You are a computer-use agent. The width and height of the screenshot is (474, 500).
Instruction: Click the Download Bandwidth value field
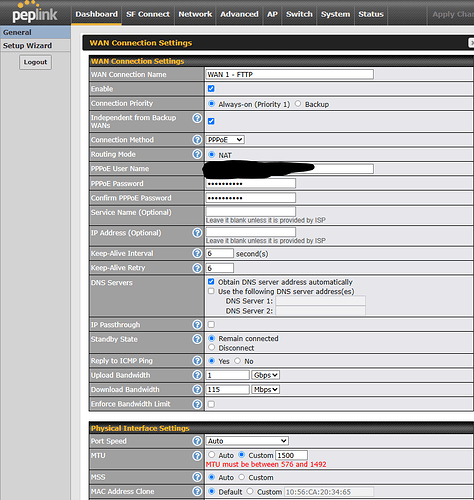[228, 389]
